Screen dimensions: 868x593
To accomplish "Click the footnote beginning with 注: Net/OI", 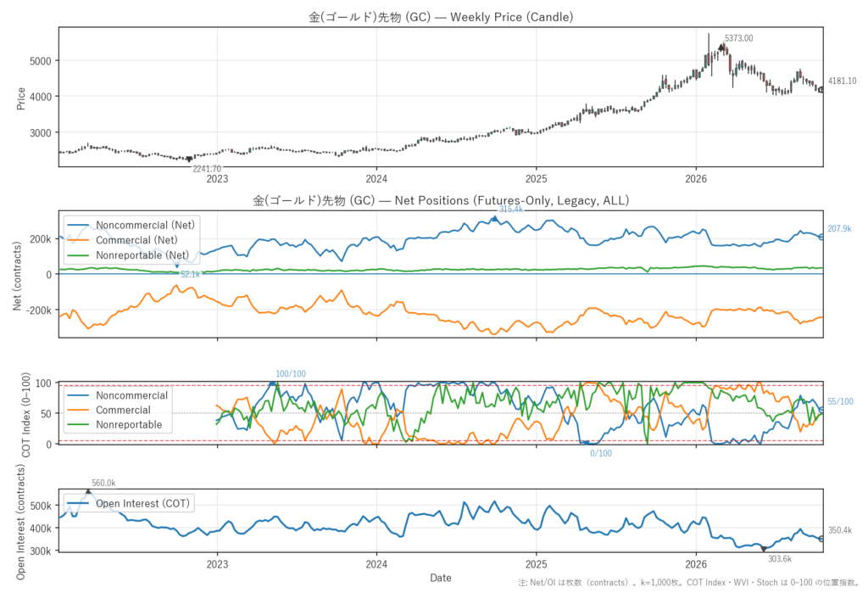I will (x=688, y=583).
